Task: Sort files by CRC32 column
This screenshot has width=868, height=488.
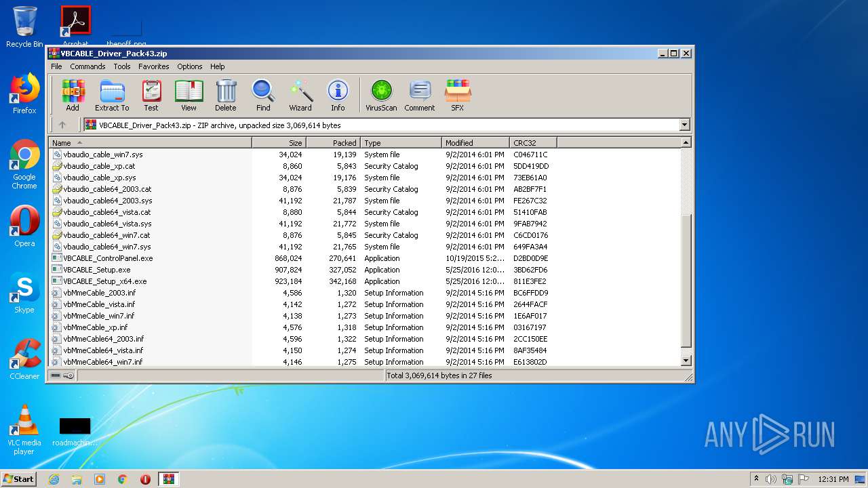Action: [534, 142]
